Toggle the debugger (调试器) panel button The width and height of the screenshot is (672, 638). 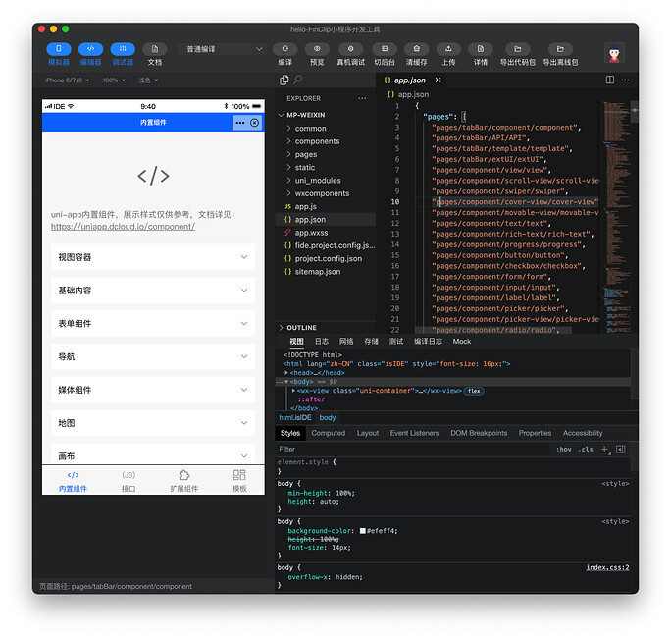click(123, 49)
